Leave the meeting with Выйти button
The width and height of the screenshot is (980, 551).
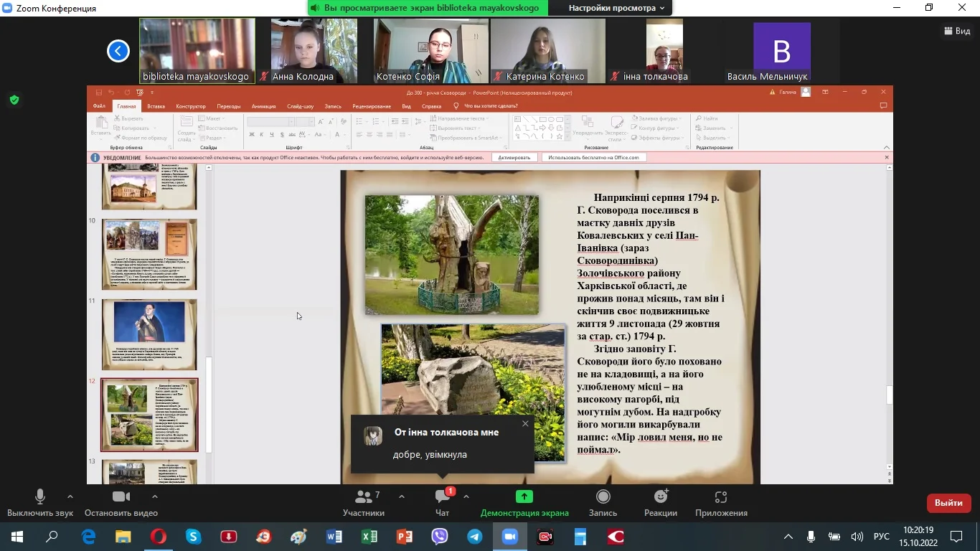948,503
